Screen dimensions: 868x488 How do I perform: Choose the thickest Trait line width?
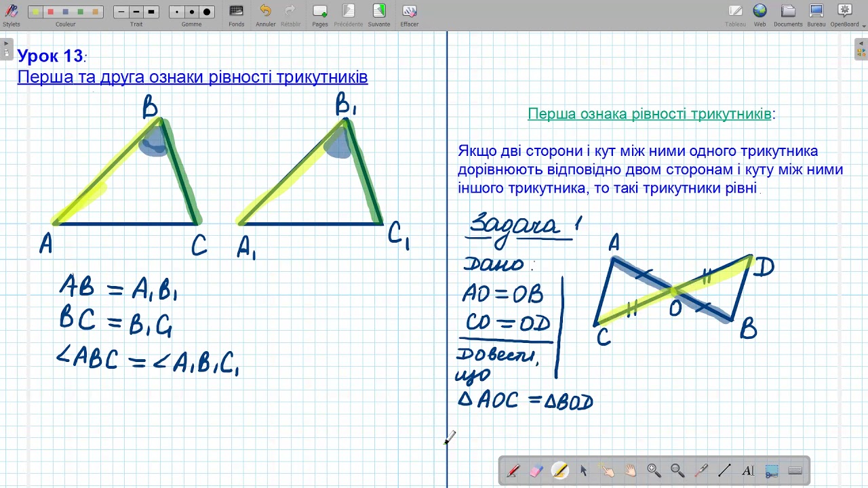pos(151,12)
